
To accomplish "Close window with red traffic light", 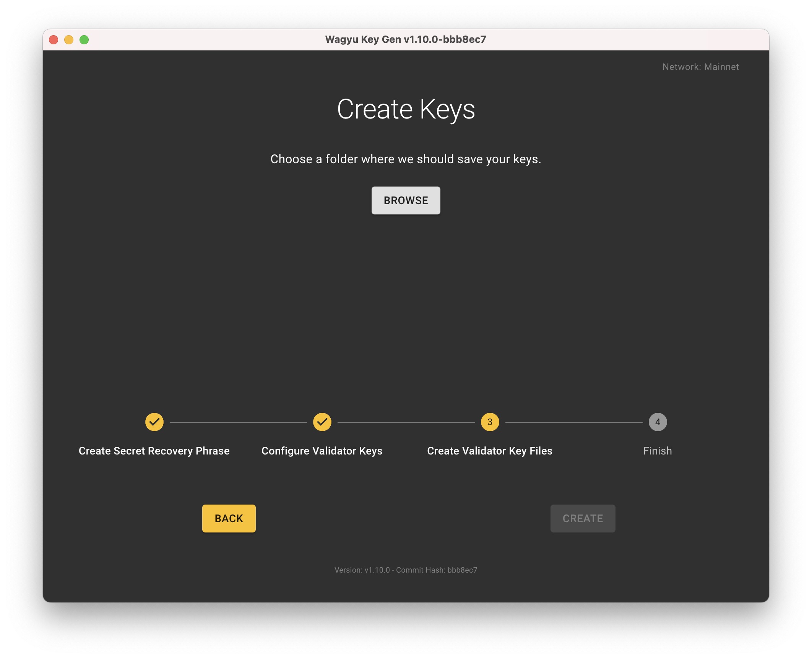I will 54,40.
